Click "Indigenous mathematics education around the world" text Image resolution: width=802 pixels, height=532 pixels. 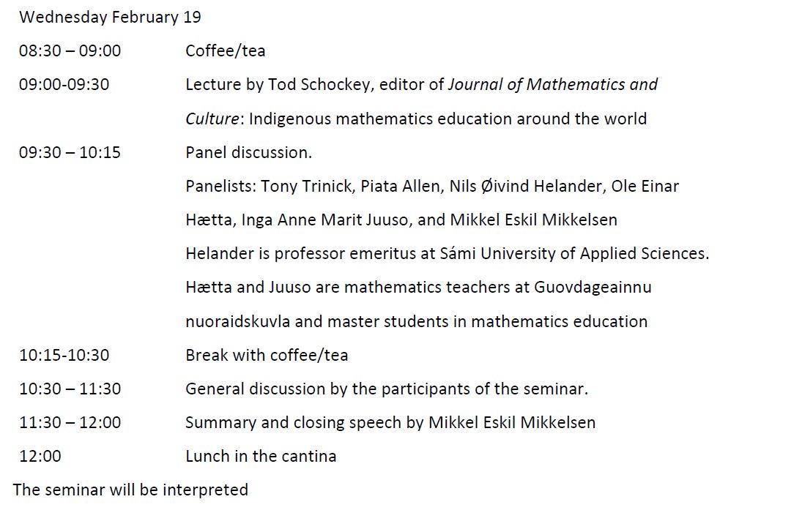[x=448, y=119]
